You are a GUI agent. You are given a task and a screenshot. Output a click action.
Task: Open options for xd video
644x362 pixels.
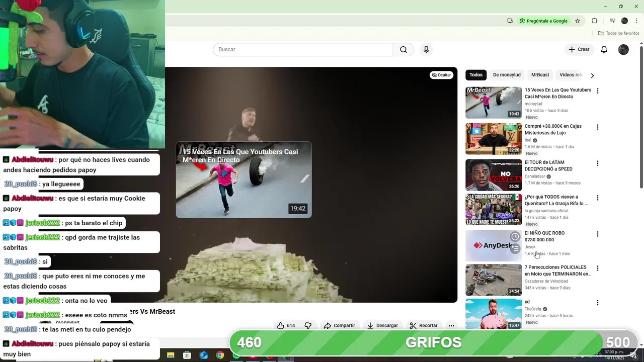(x=598, y=303)
